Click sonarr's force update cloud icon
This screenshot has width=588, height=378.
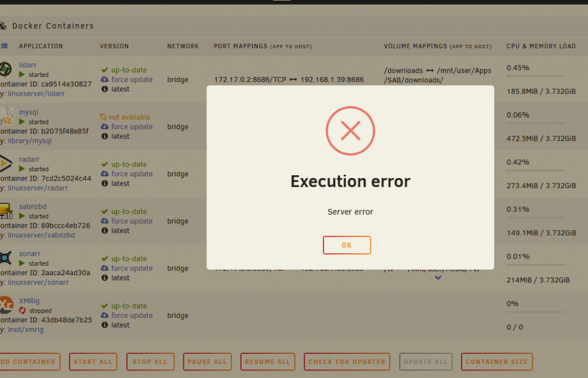[x=105, y=268]
